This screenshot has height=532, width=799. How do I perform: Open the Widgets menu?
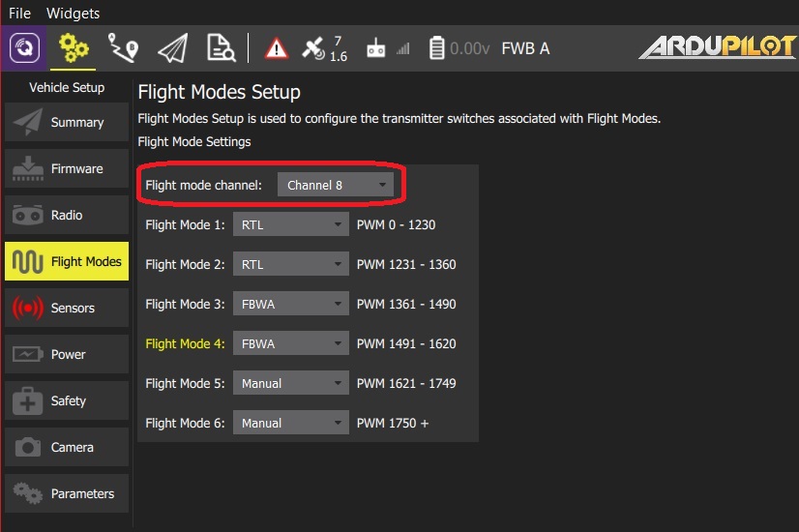coord(73,14)
